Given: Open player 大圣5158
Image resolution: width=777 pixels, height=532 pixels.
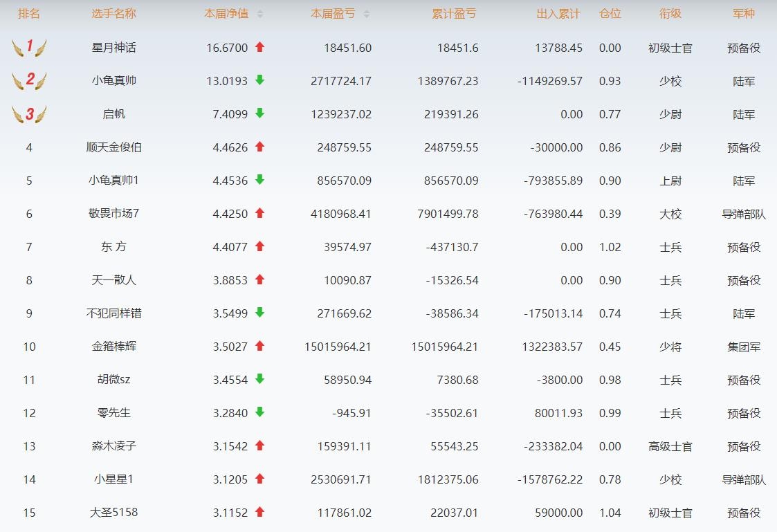Looking at the screenshot, I should coord(113,512).
